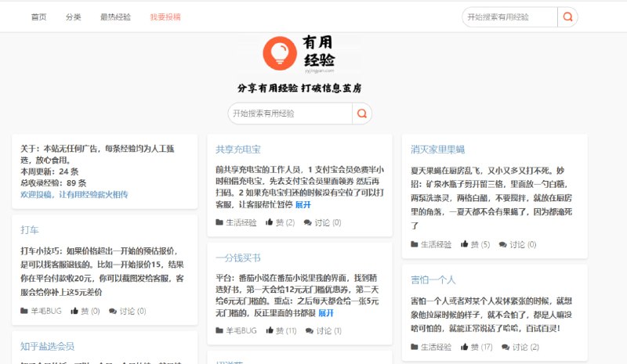Click the comment bubble on 打车 card
Screen dimensions: 627x364
tap(113, 311)
